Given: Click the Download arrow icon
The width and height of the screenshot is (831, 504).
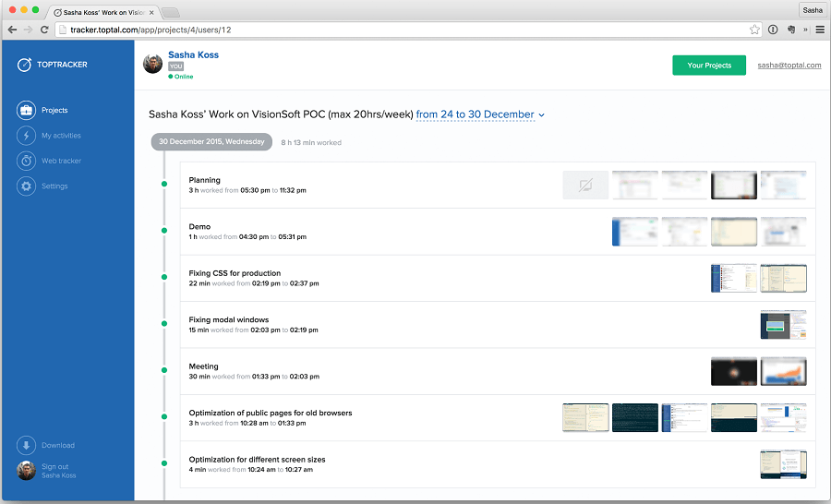Looking at the screenshot, I should point(26,445).
